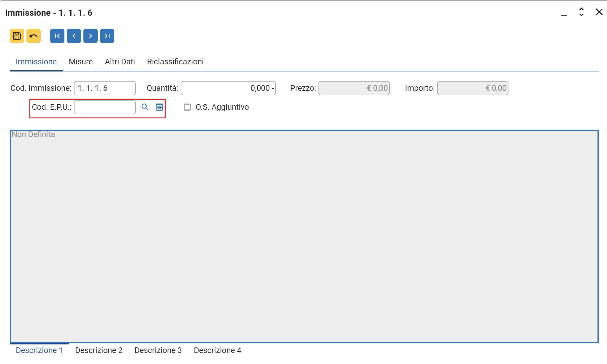Go to previous record arrow
The image size is (607, 364).
(74, 36)
